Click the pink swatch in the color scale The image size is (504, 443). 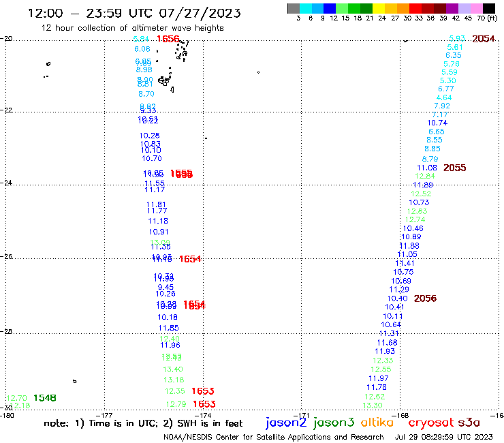[477, 8]
